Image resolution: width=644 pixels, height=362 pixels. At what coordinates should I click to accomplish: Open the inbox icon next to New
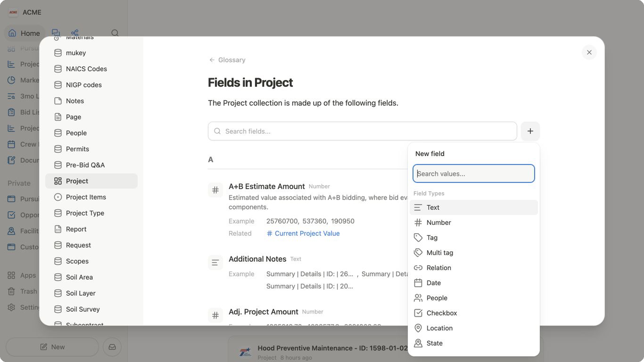[x=112, y=347]
